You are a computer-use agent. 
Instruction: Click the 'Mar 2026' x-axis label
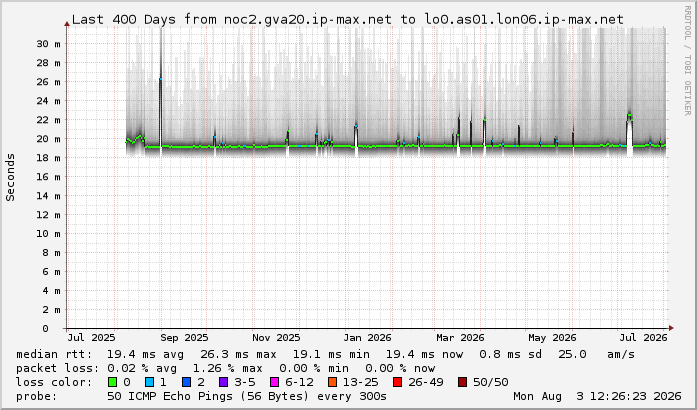[x=460, y=338]
